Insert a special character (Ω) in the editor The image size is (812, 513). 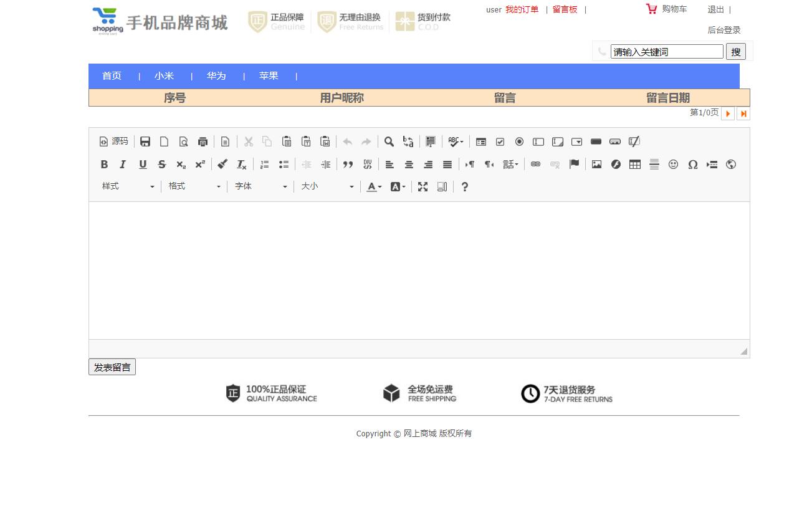[x=693, y=165]
